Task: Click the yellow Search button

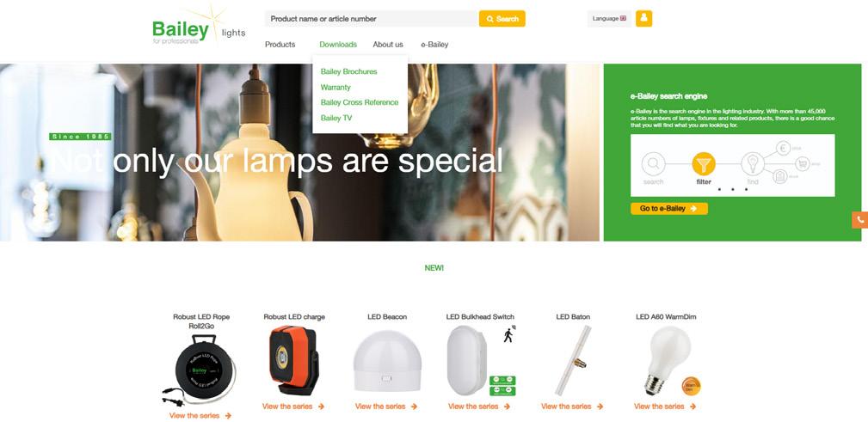Action: click(x=502, y=19)
